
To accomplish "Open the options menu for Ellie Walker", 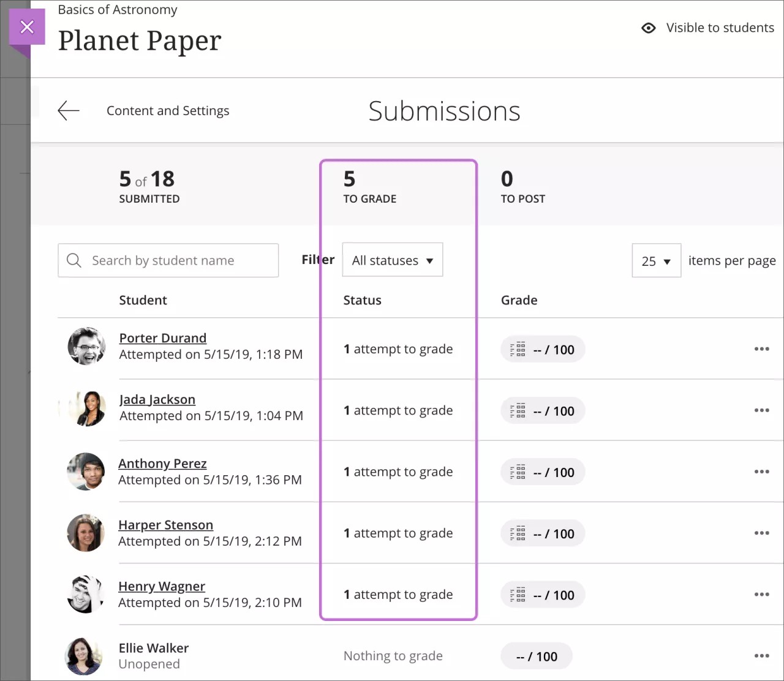I will click(x=761, y=656).
